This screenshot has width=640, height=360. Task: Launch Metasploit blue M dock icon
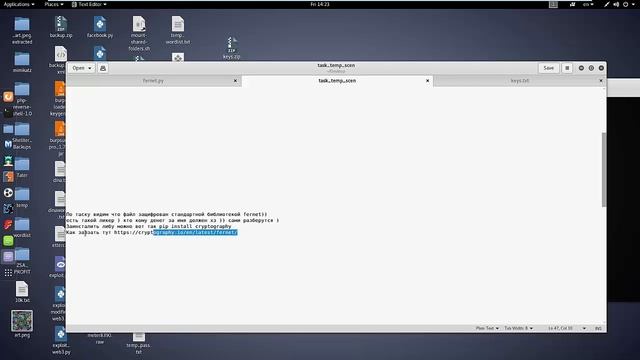pos(8,144)
